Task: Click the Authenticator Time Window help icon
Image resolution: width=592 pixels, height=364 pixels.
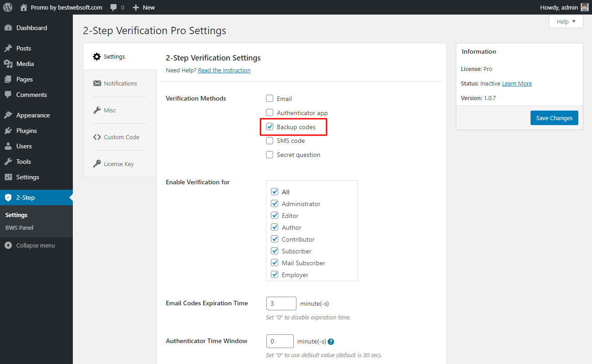Action: pyautogui.click(x=331, y=342)
